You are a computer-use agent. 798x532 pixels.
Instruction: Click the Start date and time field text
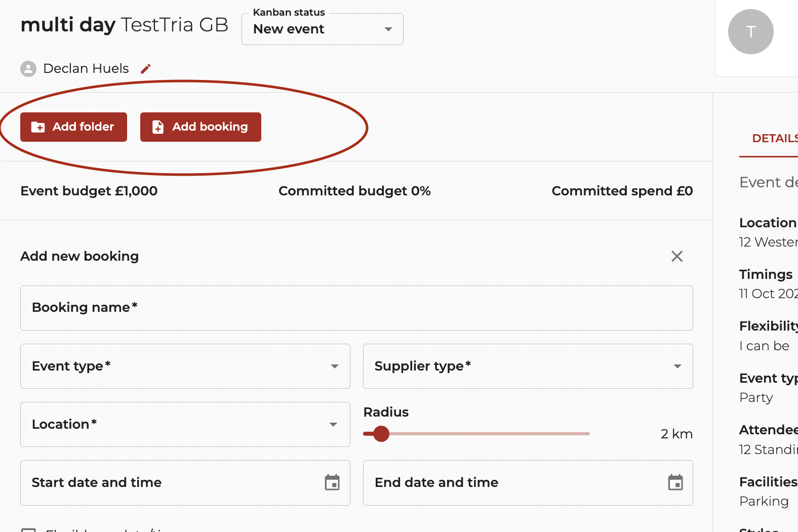pyautogui.click(x=97, y=482)
